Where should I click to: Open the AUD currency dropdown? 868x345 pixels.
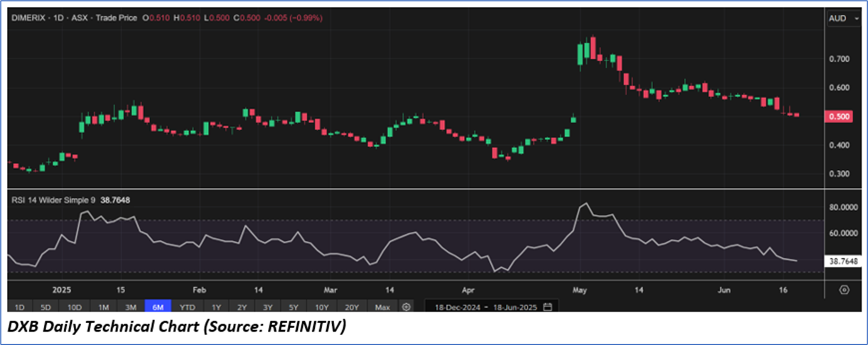click(x=841, y=19)
